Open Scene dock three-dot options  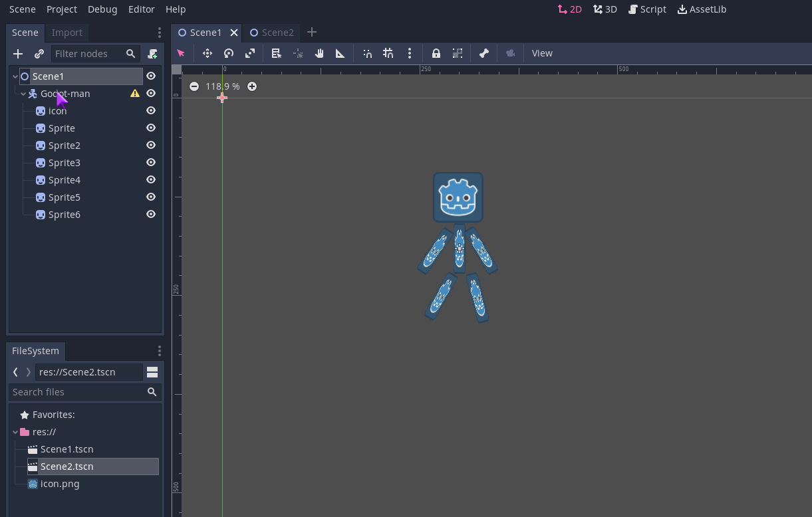click(159, 33)
